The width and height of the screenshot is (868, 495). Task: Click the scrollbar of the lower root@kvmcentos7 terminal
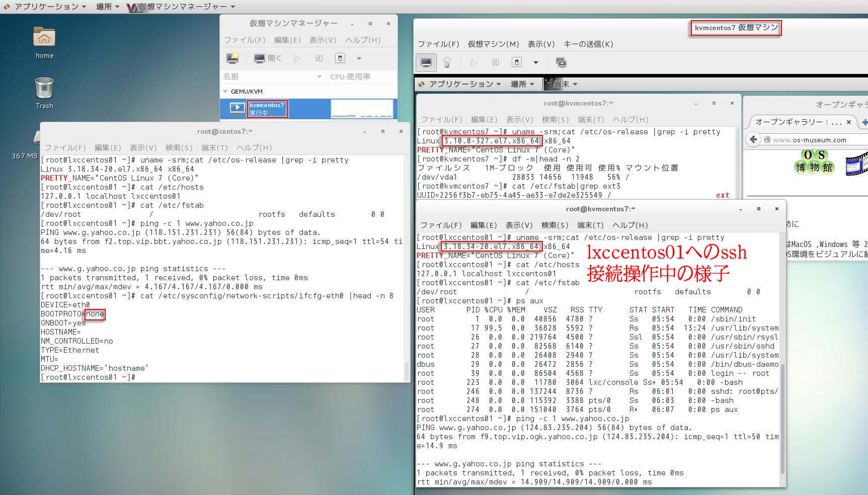point(782,418)
